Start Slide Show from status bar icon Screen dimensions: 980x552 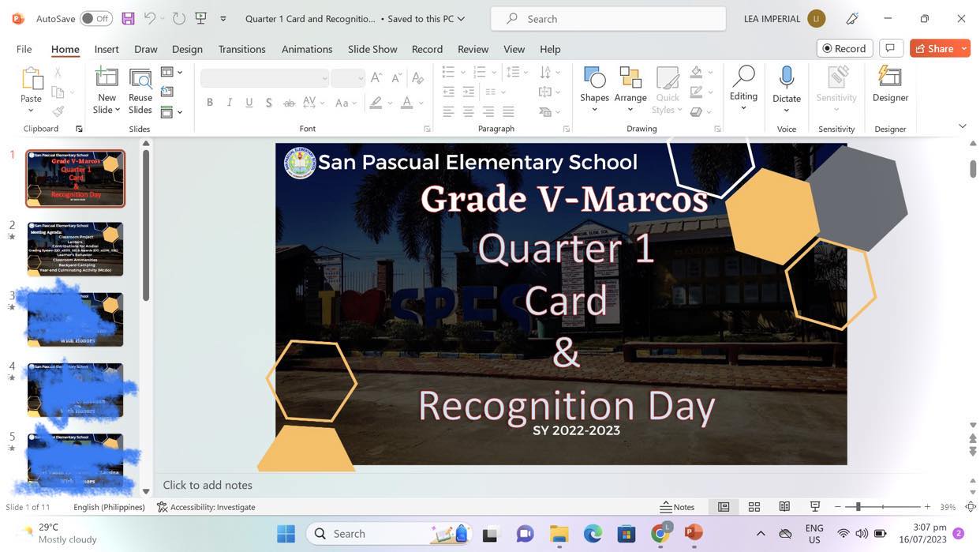click(x=815, y=507)
